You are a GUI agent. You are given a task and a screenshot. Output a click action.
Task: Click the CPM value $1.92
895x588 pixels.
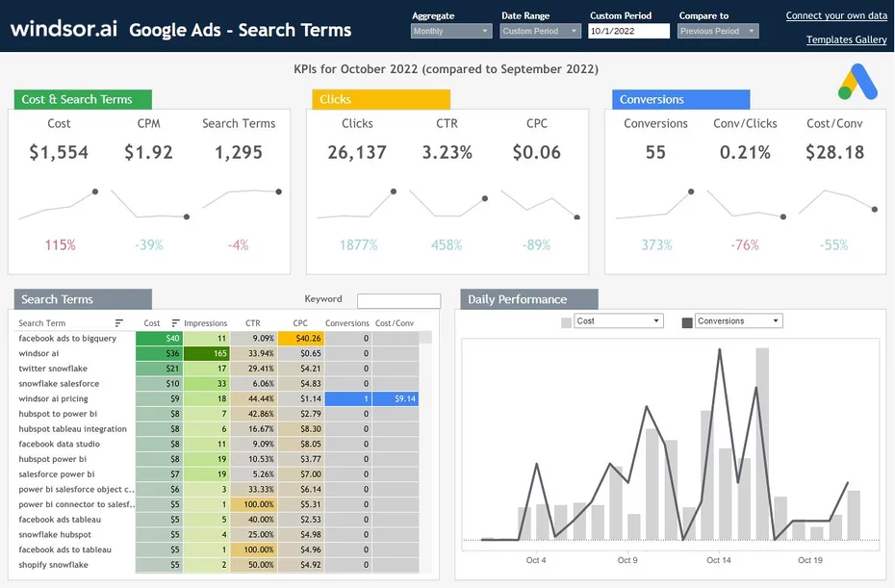coord(148,152)
